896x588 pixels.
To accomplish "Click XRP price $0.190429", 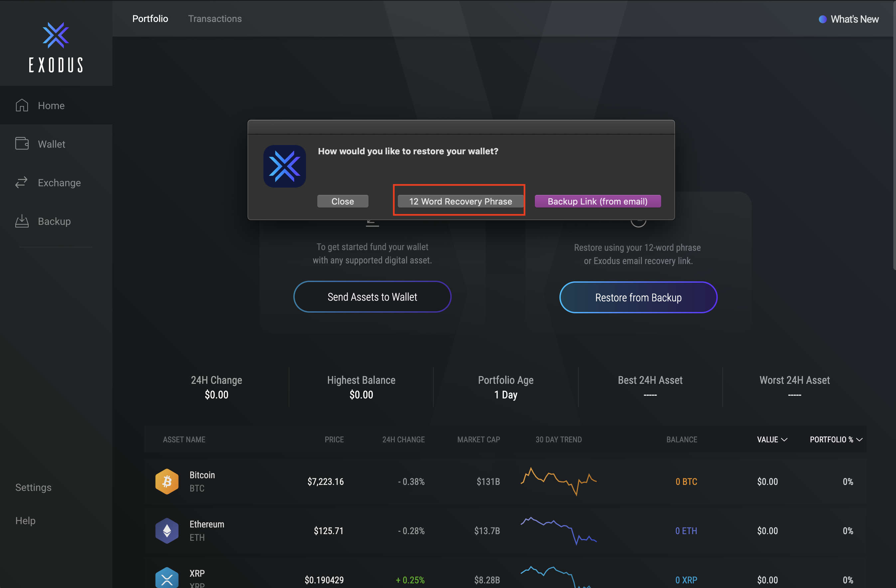I will pyautogui.click(x=324, y=580).
